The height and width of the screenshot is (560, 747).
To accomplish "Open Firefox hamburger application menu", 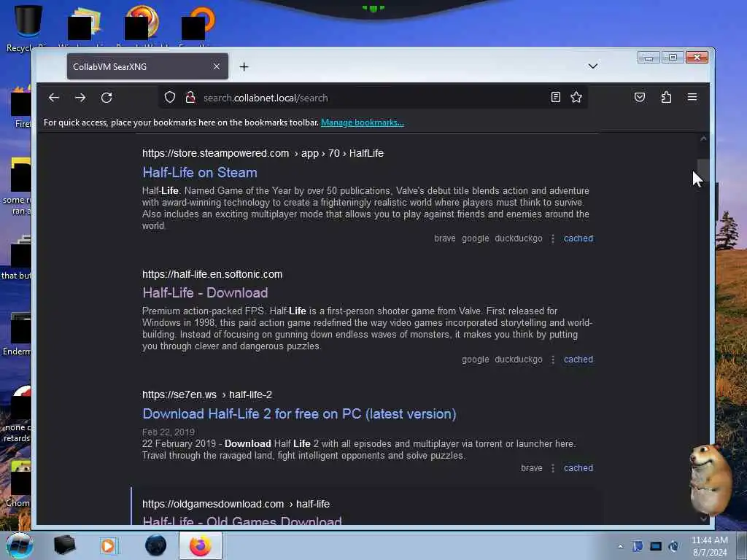I will pyautogui.click(x=692, y=97).
